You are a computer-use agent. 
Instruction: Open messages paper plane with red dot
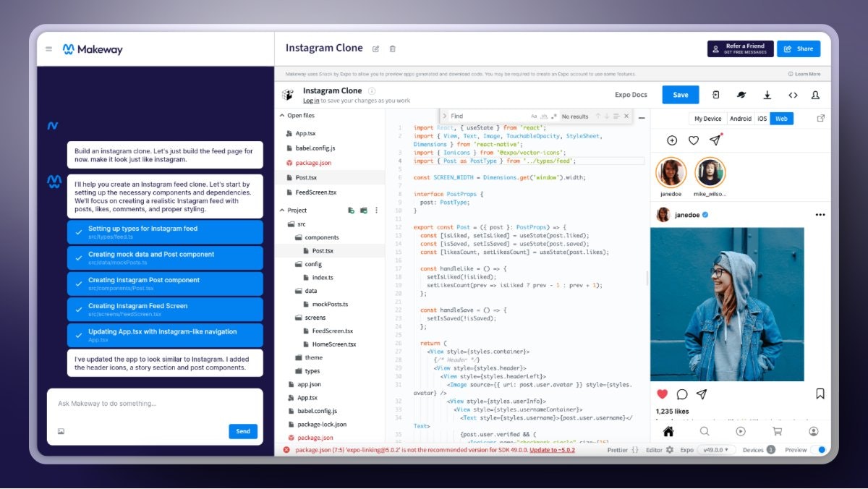715,140
